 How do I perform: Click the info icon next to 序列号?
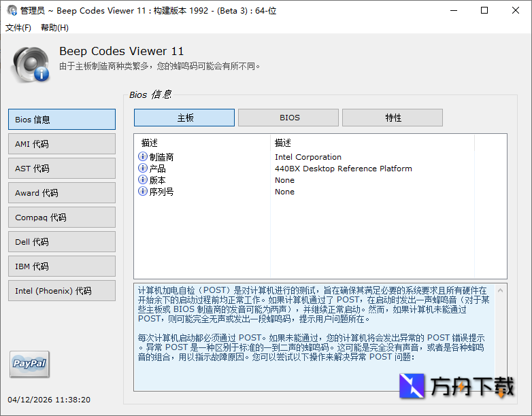(x=143, y=191)
